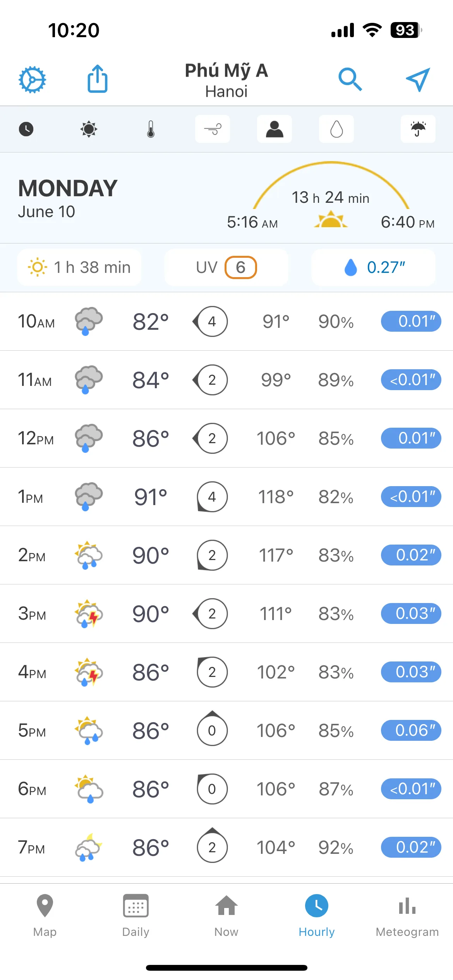Select the 3PM thunderstorm hourly row
Image resolution: width=453 pixels, height=980 pixels.
(226, 613)
